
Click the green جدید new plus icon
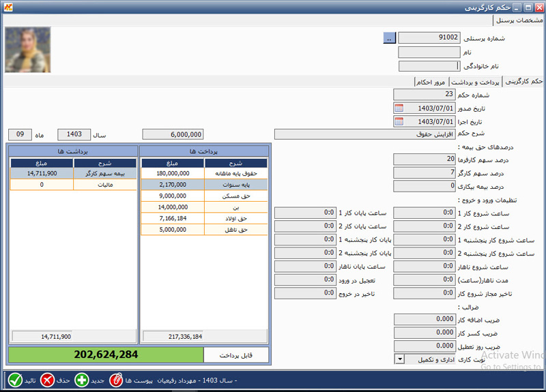82,380
